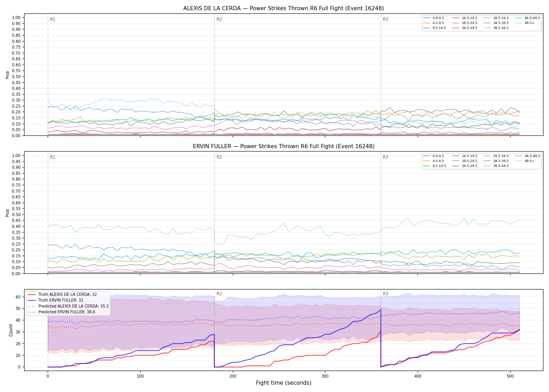Click the 0.50 tick on Ervin Fuller chart's Prob axis
Screen dimensions: 549x392
coord(16,215)
